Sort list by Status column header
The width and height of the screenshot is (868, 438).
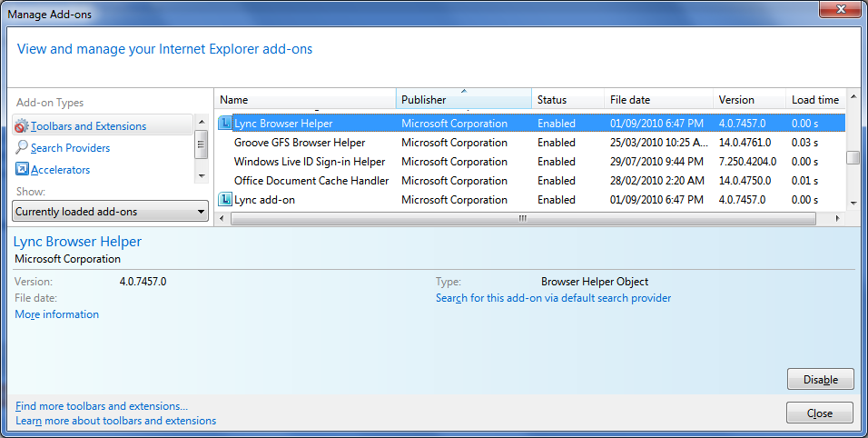pyautogui.click(x=568, y=100)
